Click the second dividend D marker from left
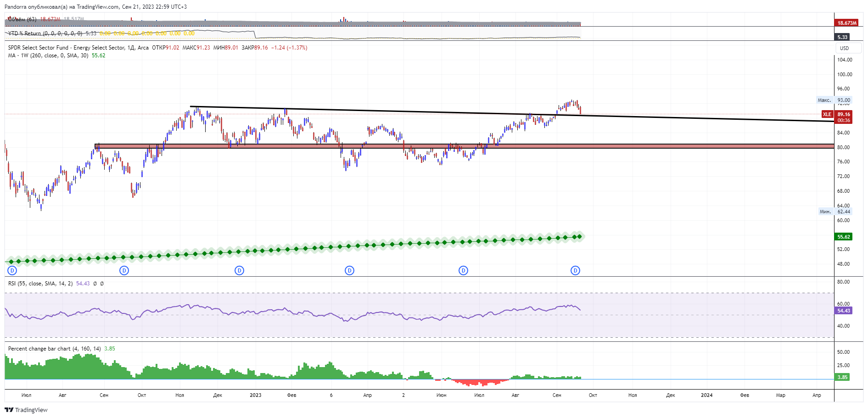This screenshot has height=418, width=868. coord(124,271)
